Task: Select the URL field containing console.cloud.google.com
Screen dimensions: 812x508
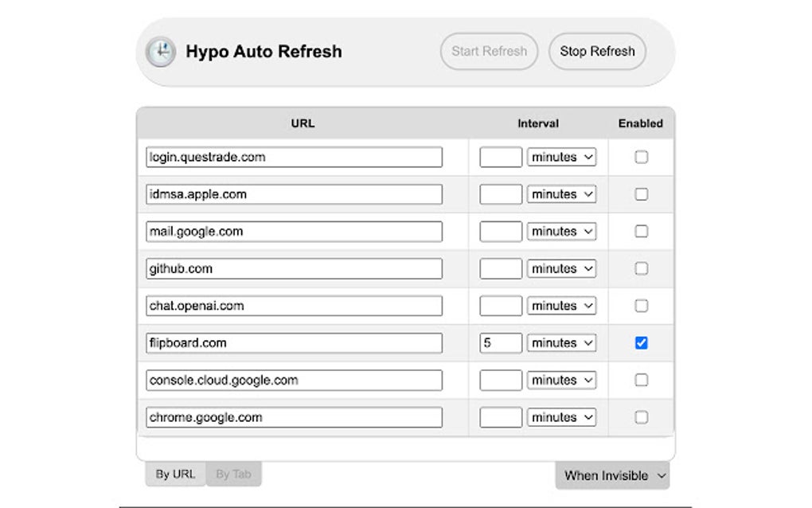Action: [295, 380]
